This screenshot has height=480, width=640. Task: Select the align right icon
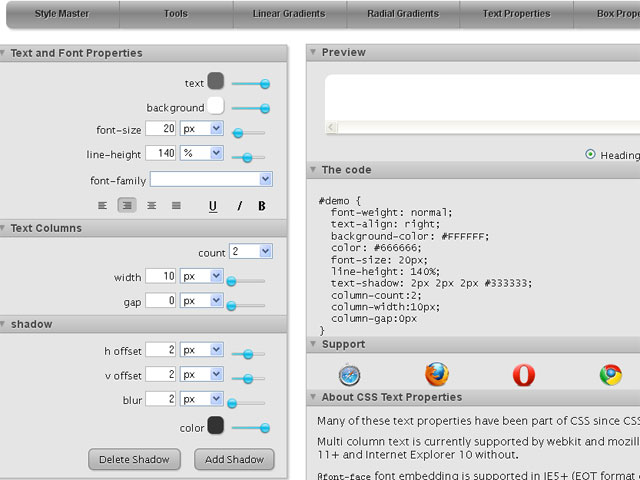click(127, 205)
